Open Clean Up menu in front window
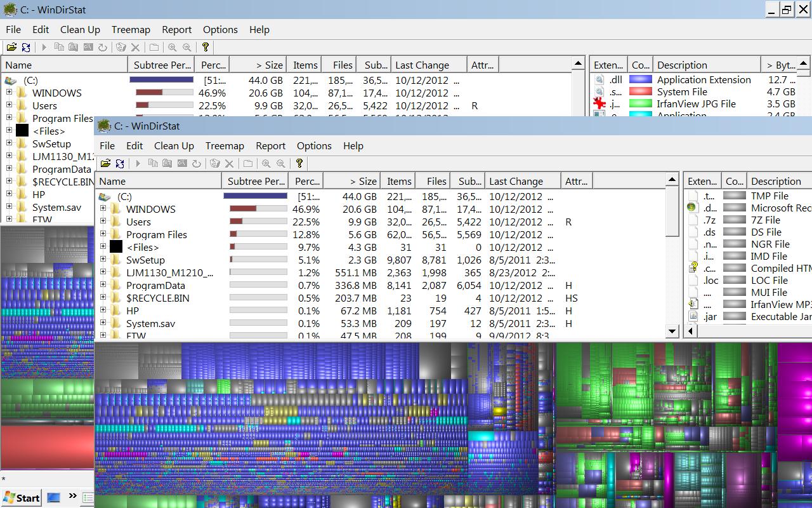Viewport: 812px width, 508px height. pos(174,145)
